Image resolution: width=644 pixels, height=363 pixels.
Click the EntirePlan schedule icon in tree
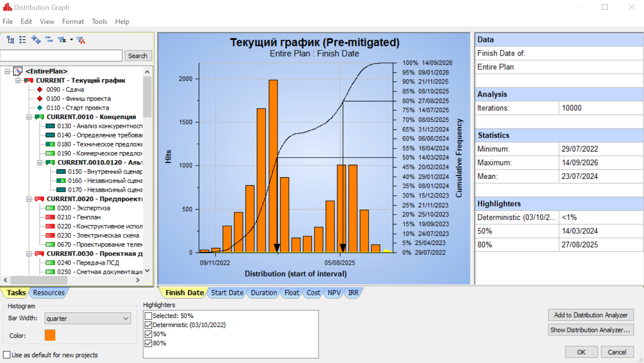pyautogui.click(x=18, y=71)
